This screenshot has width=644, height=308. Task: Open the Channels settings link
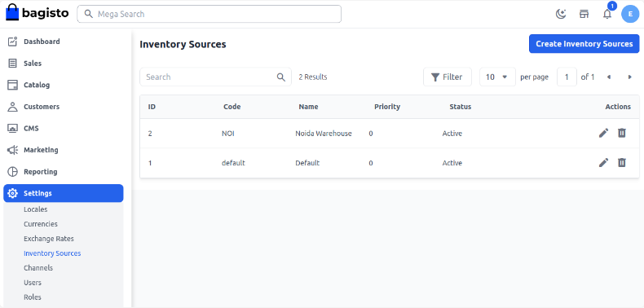tap(38, 268)
